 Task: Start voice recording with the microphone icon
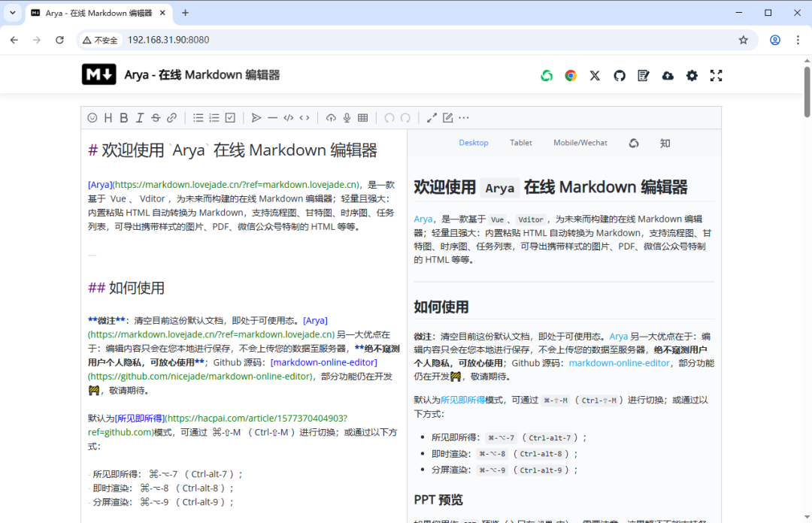[x=347, y=117]
